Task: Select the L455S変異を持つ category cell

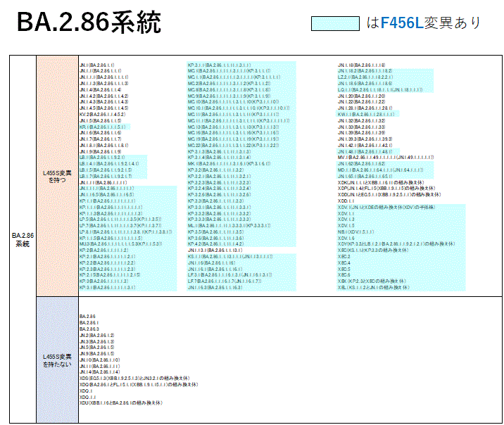Action: point(57,175)
